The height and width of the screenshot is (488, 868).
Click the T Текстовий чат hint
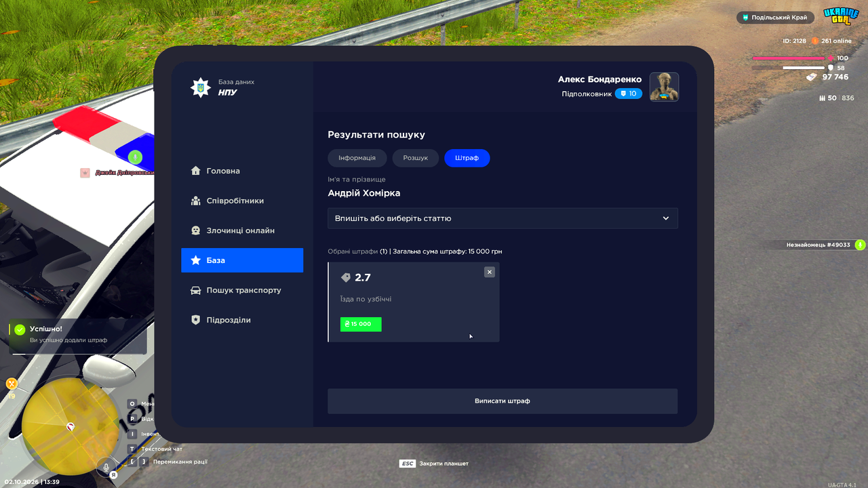155,449
